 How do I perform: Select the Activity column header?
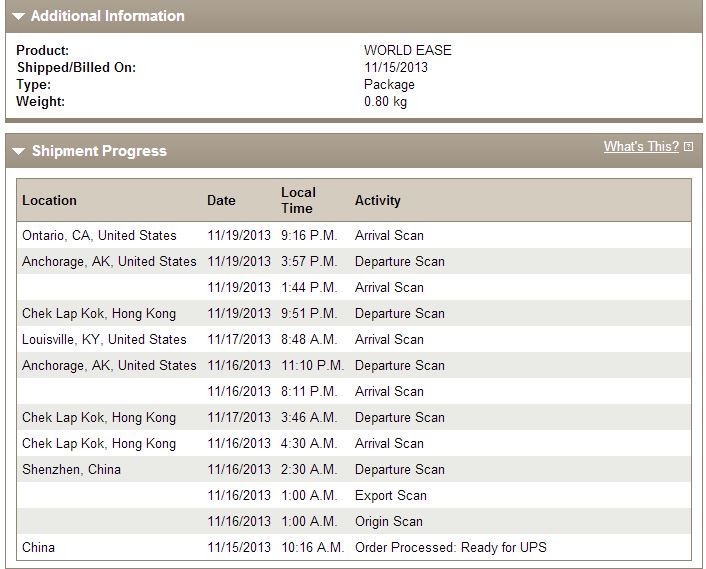click(377, 200)
